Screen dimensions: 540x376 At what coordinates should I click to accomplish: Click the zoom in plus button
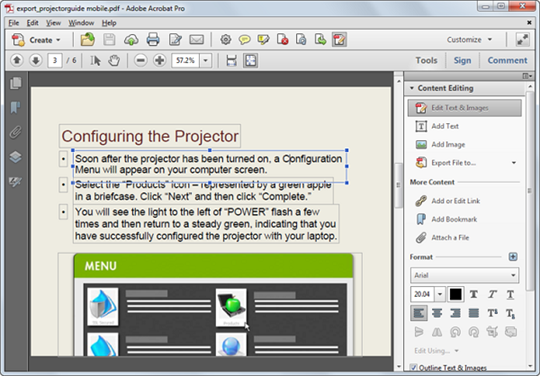tap(159, 61)
